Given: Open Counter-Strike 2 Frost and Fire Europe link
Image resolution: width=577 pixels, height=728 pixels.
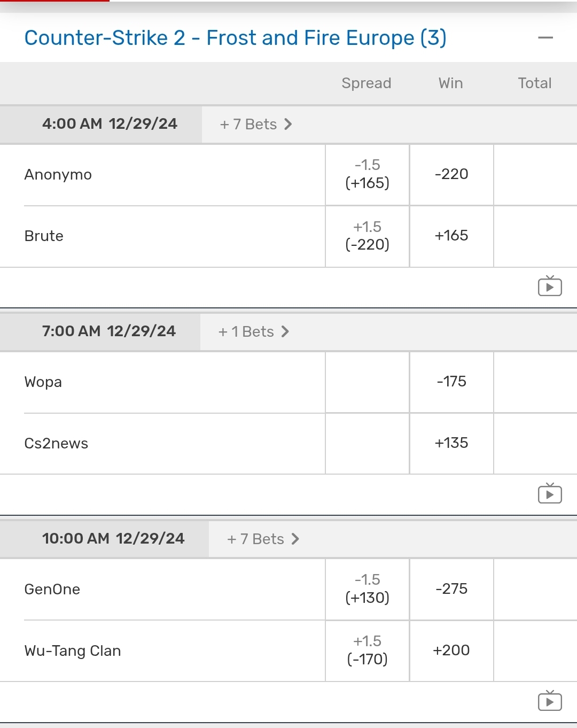Looking at the screenshot, I should point(235,38).
